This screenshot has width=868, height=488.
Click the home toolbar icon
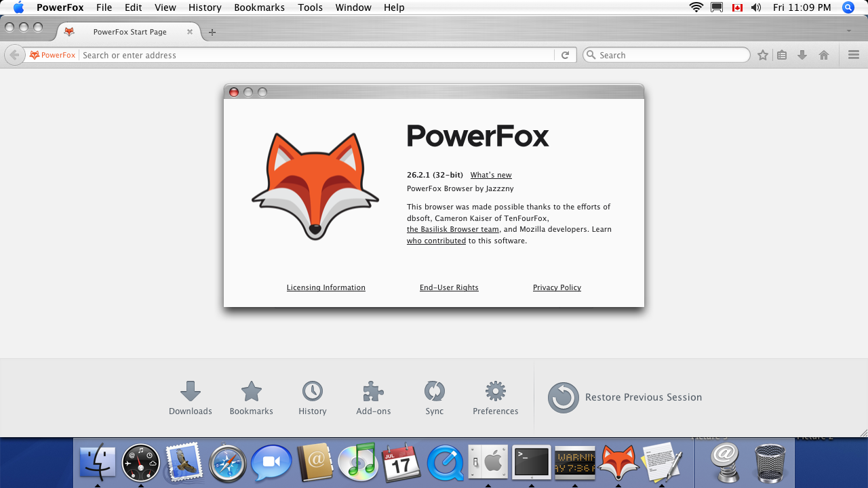point(824,56)
